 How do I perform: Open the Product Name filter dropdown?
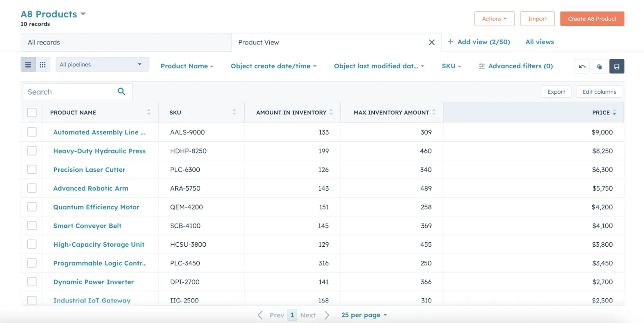pyautogui.click(x=187, y=66)
